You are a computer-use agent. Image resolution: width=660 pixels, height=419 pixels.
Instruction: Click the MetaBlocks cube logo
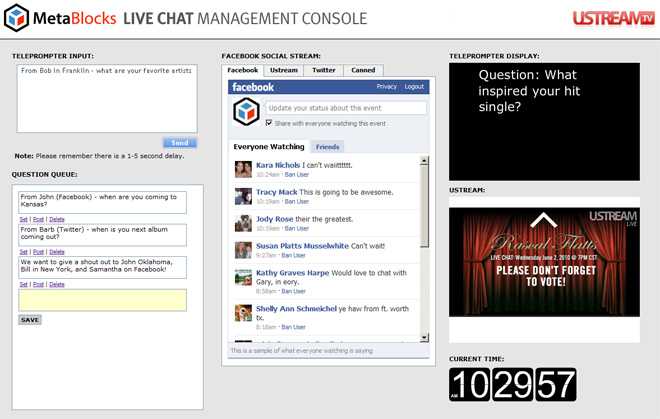tap(16, 18)
